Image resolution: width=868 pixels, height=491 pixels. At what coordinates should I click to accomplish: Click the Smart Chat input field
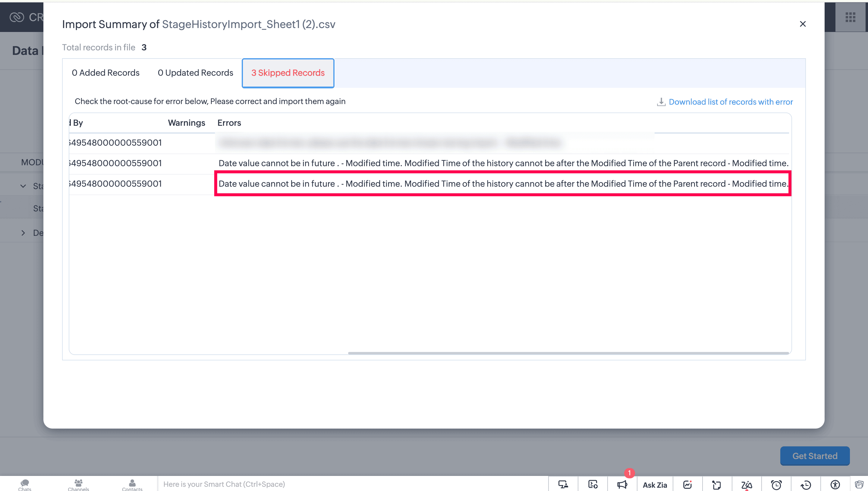pyautogui.click(x=351, y=484)
